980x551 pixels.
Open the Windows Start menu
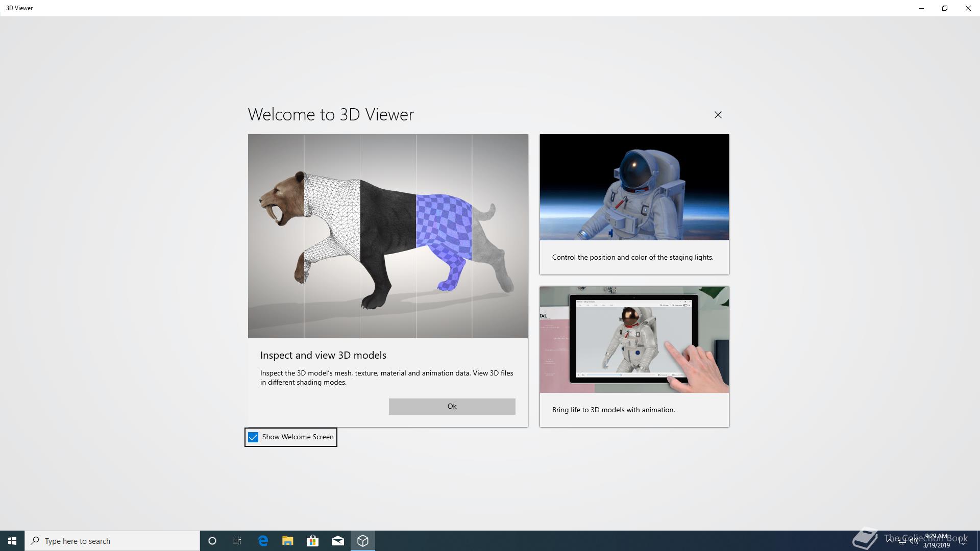pyautogui.click(x=12, y=541)
